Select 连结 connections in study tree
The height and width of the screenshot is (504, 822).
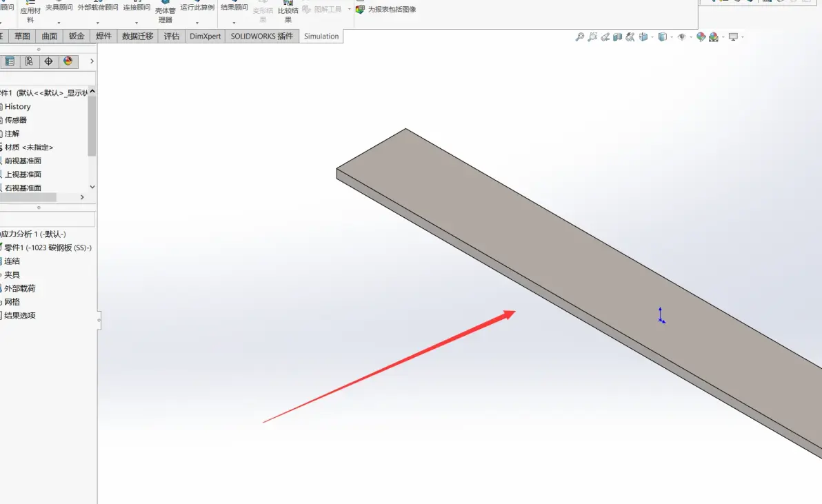12,261
